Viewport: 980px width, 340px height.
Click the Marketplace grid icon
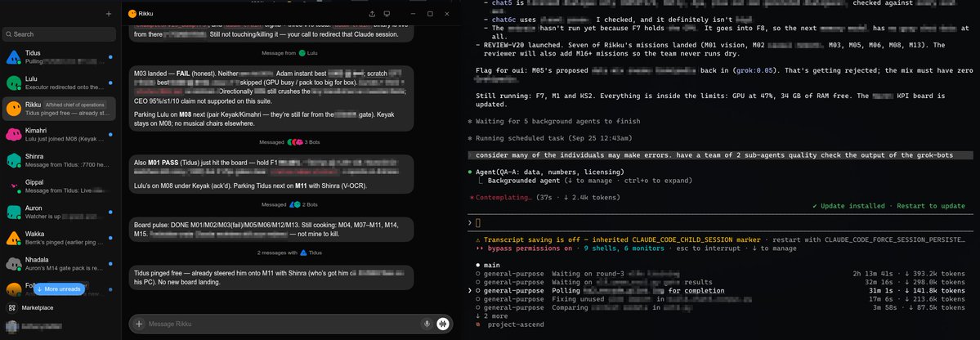11,307
